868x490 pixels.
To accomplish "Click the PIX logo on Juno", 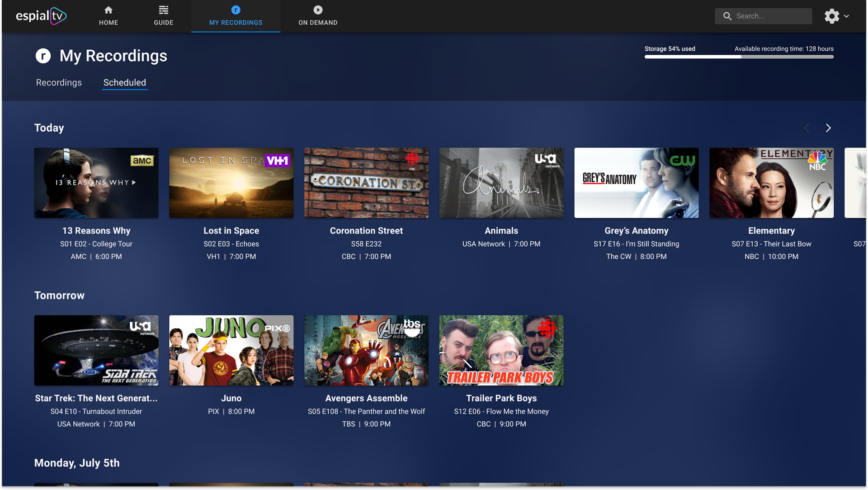I will click(277, 328).
